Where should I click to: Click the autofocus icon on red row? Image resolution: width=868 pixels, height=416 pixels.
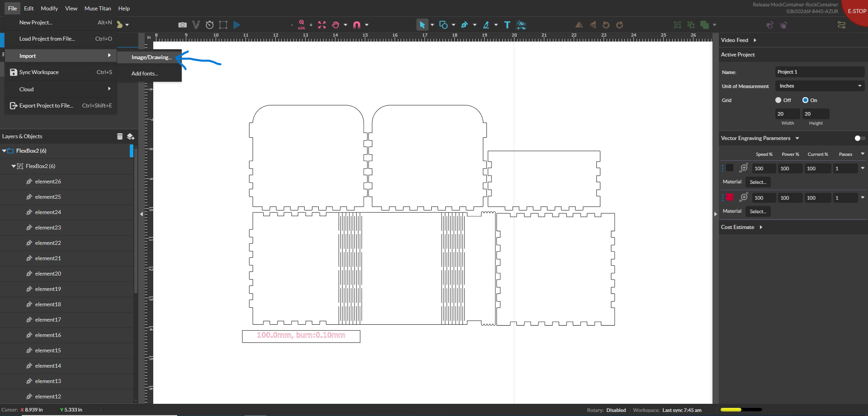pyautogui.click(x=744, y=197)
